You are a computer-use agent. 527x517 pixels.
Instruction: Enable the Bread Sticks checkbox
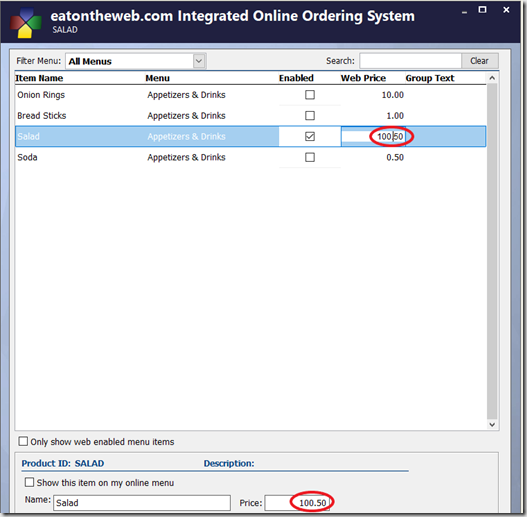(x=310, y=116)
